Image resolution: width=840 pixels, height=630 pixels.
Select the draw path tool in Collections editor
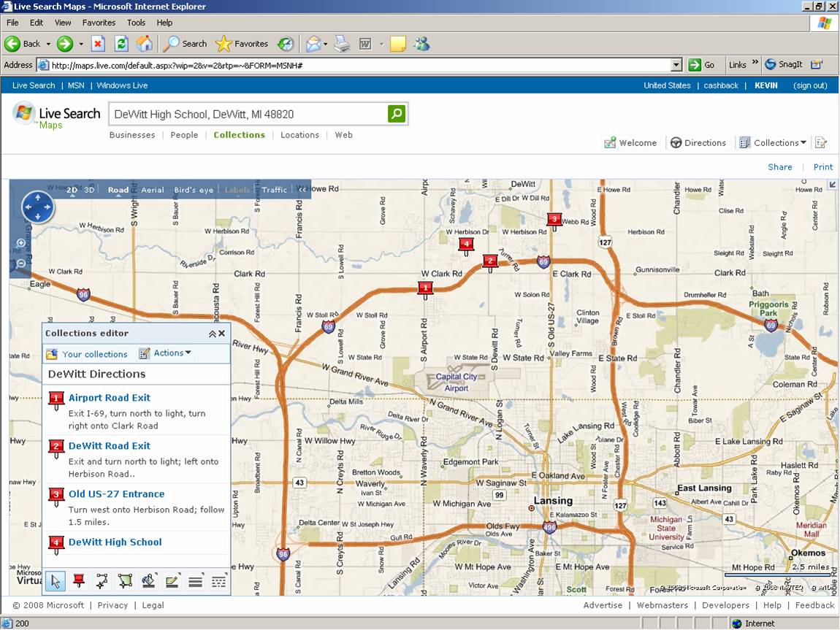click(x=102, y=581)
